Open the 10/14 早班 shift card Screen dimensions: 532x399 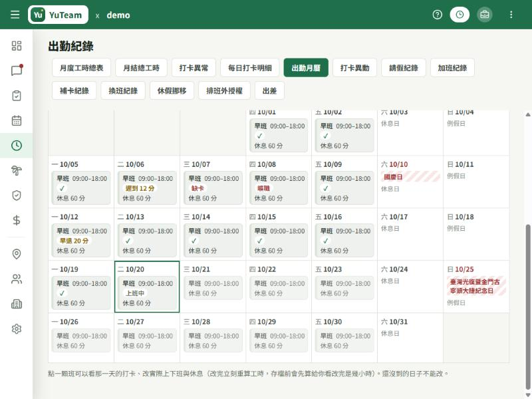click(213, 241)
